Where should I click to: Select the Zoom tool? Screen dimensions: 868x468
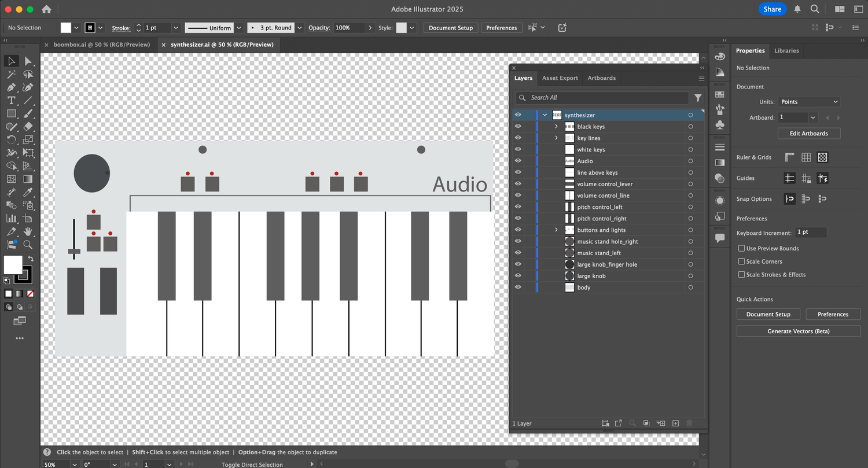[28, 244]
